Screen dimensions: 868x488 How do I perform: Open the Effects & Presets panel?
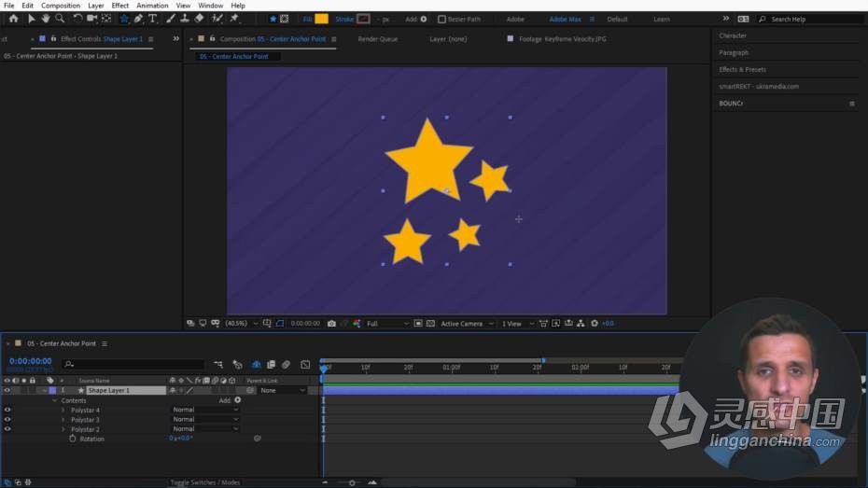point(742,70)
